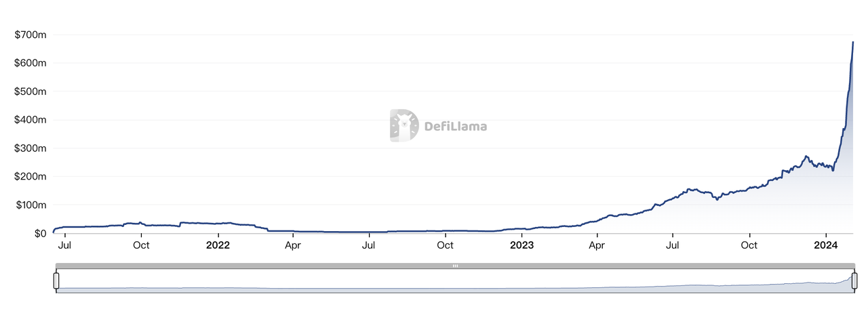The width and height of the screenshot is (868, 309).
Task: Click the line's peak near $700m
Action: click(x=853, y=42)
